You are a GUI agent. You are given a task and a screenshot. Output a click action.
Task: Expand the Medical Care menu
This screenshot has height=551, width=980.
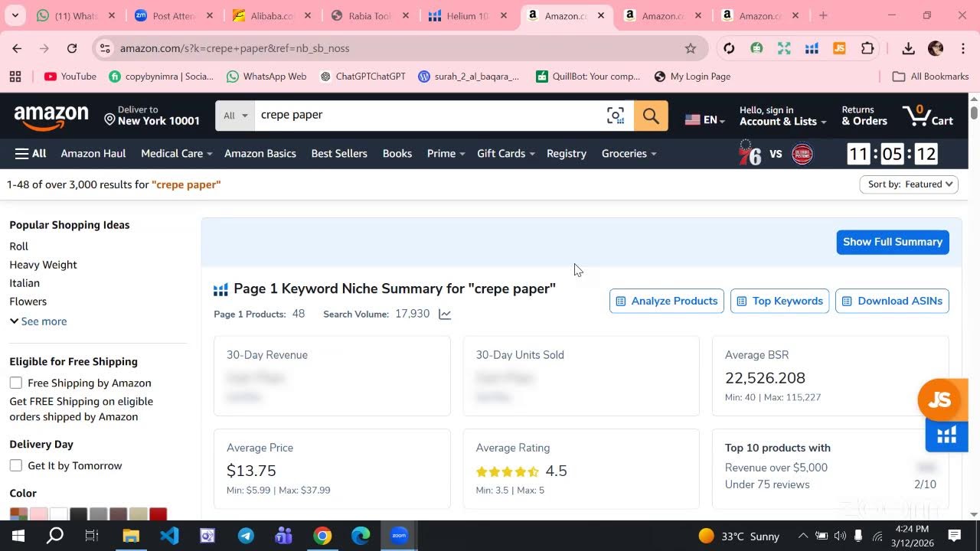[176, 154]
